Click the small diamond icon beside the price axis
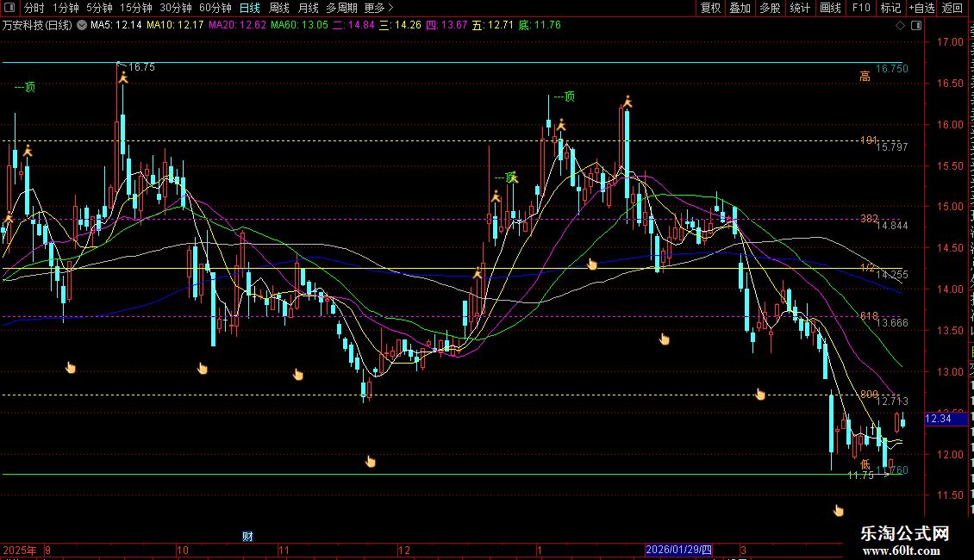The height and width of the screenshot is (560, 974). tap(902, 26)
